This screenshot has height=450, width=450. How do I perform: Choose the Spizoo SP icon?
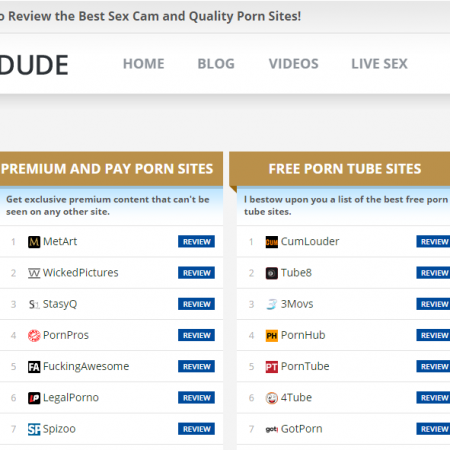[34, 429]
